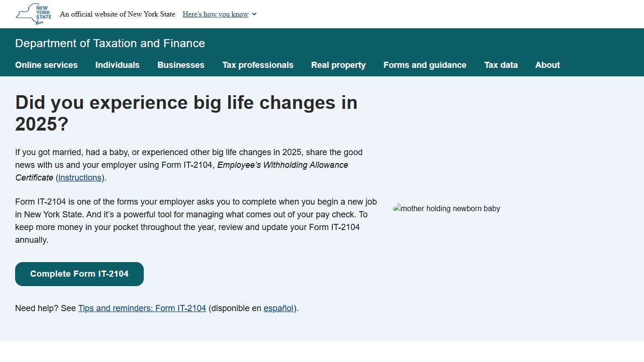
Task: Open the Tax professionals menu
Action: tap(258, 65)
